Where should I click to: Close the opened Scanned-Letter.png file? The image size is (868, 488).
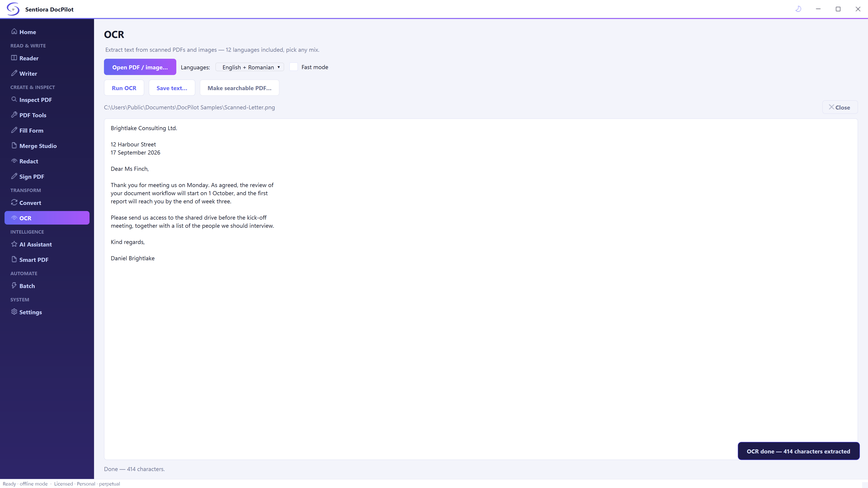(840, 108)
